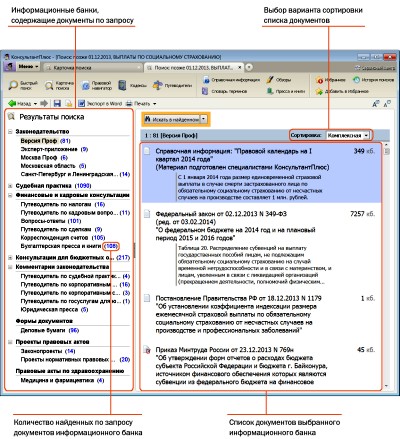This screenshot has width=400, height=439.
Task: Expand Консультации для бюджетных организаций
Action: [x=10, y=257]
